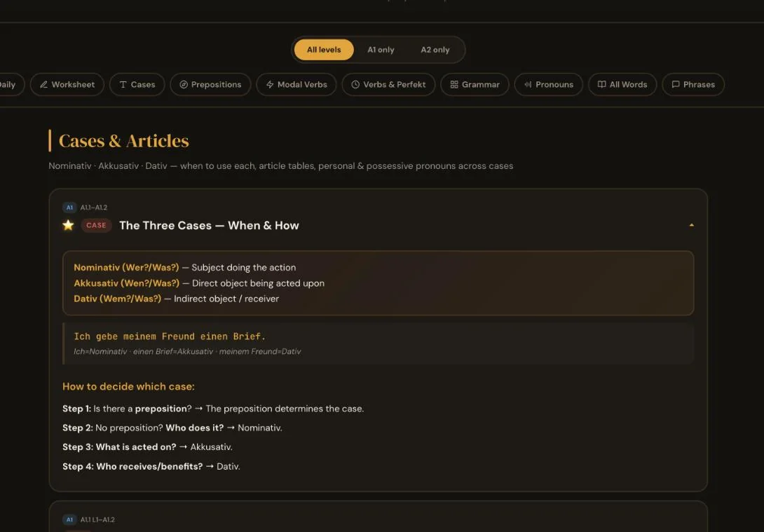
Task: Click The Three Cases — When & How title
Action: [209, 226]
